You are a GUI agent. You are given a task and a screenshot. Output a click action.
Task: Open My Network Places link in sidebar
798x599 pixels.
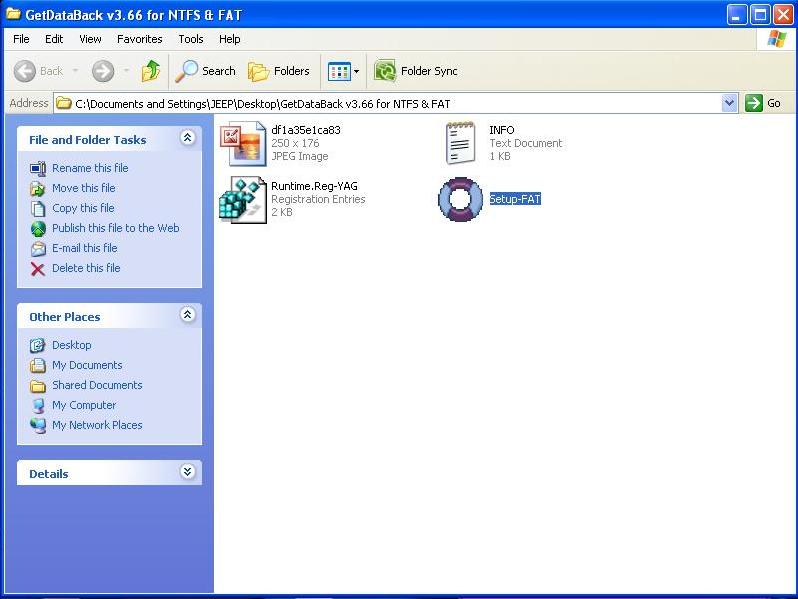(97, 425)
